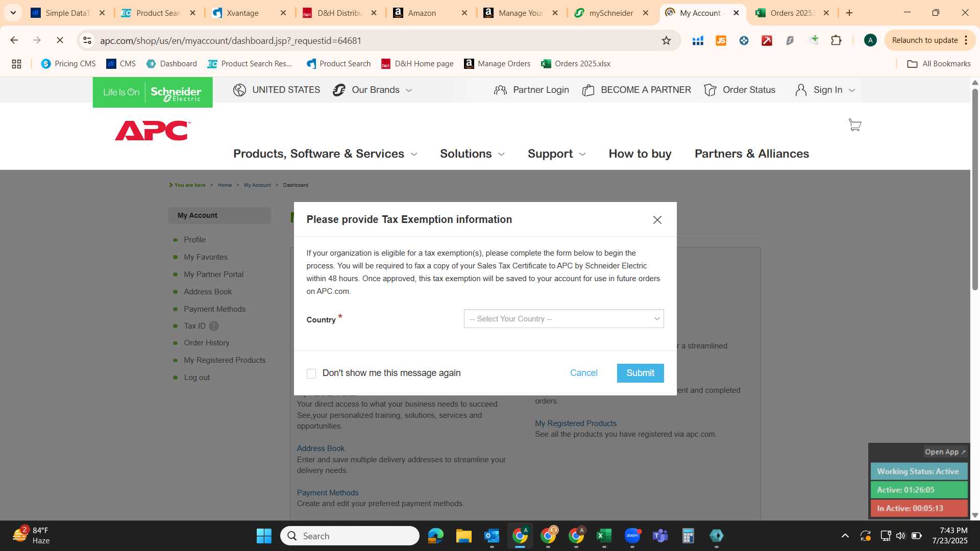Open Calculator from taskbar
The image size is (980, 551).
(688, 536)
